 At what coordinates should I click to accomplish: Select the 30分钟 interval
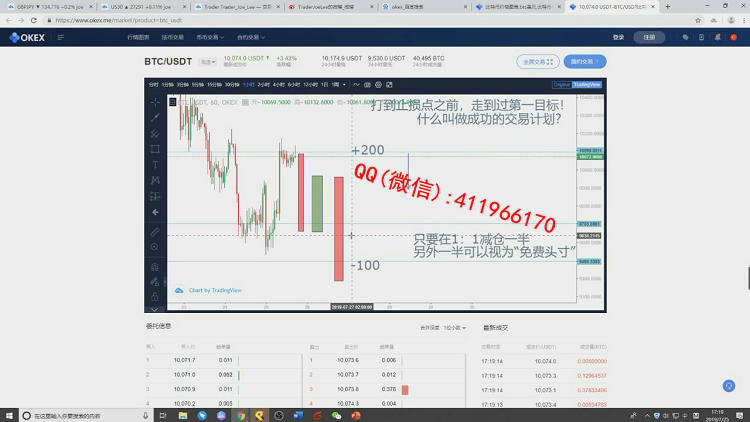[232, 85]
